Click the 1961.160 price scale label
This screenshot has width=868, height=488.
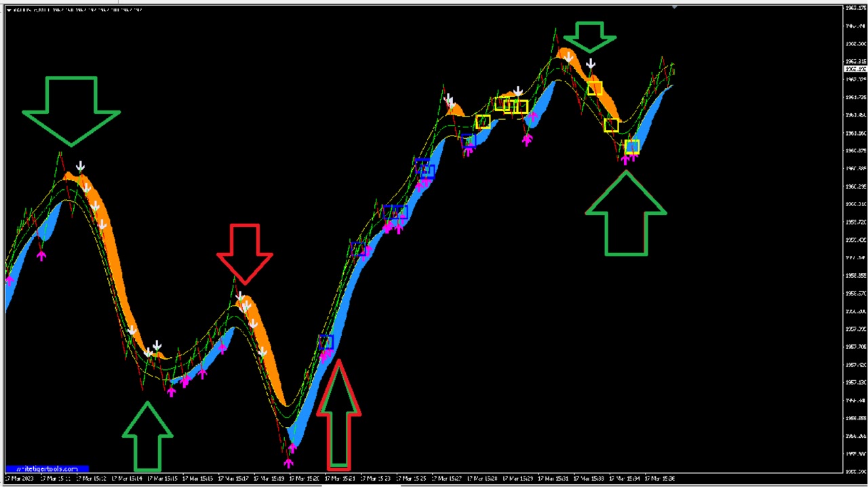855,133
